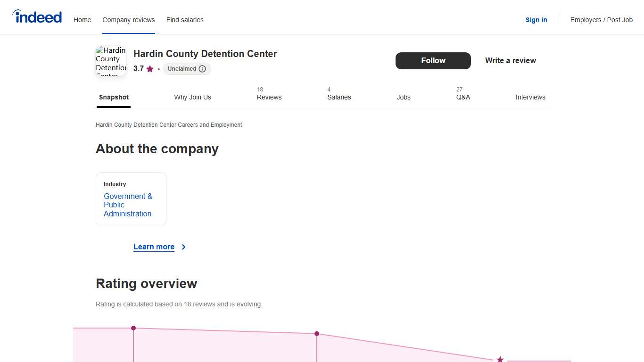Switch to the Salaries tab

tap(339, 97)
